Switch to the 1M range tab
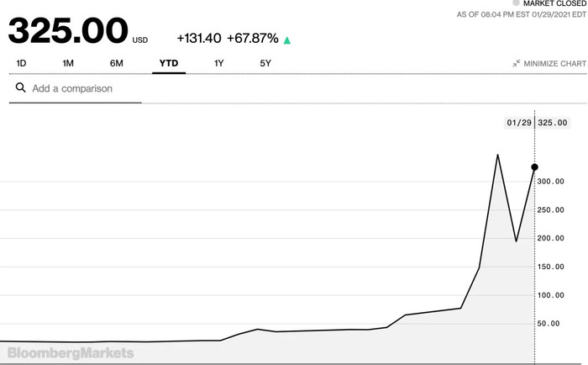 (68, 63)
